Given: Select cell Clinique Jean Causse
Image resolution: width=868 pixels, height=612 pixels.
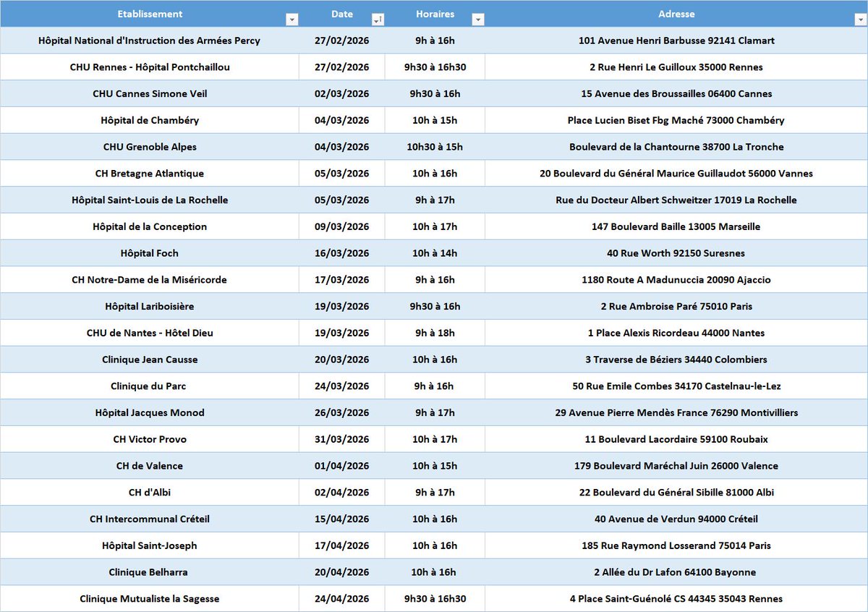Looking at the screenshot, I should coord(150,360).
